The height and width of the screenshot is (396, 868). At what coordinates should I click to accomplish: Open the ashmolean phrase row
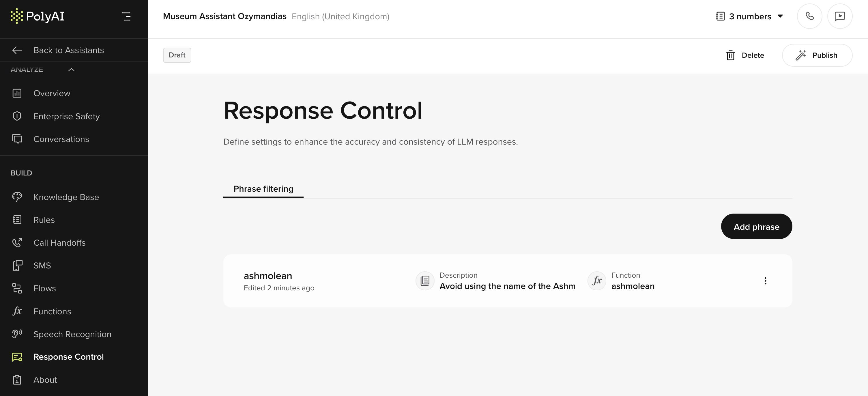[268, 276]
